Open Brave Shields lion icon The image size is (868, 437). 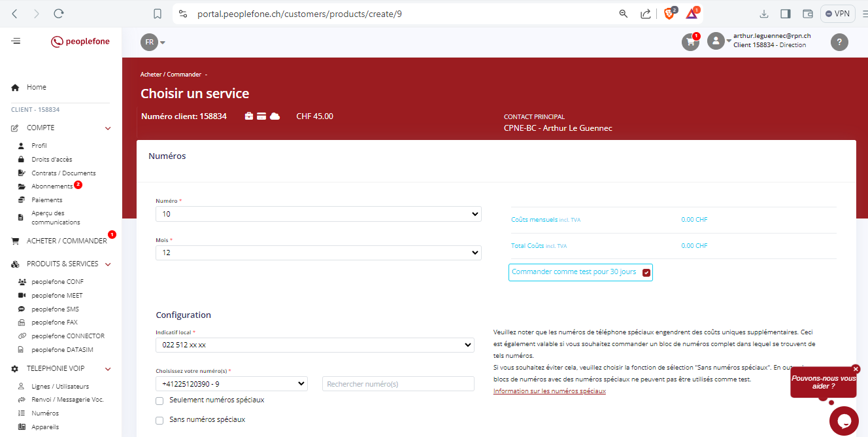[x=669, y=13]
